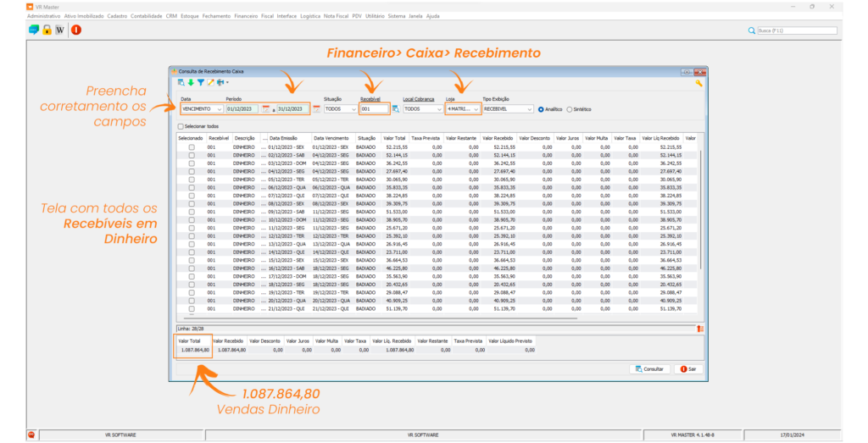
Task: Open the Data dropdown showing VENCIMENTO
Action: pyautogui.click(x=202, y=109)
